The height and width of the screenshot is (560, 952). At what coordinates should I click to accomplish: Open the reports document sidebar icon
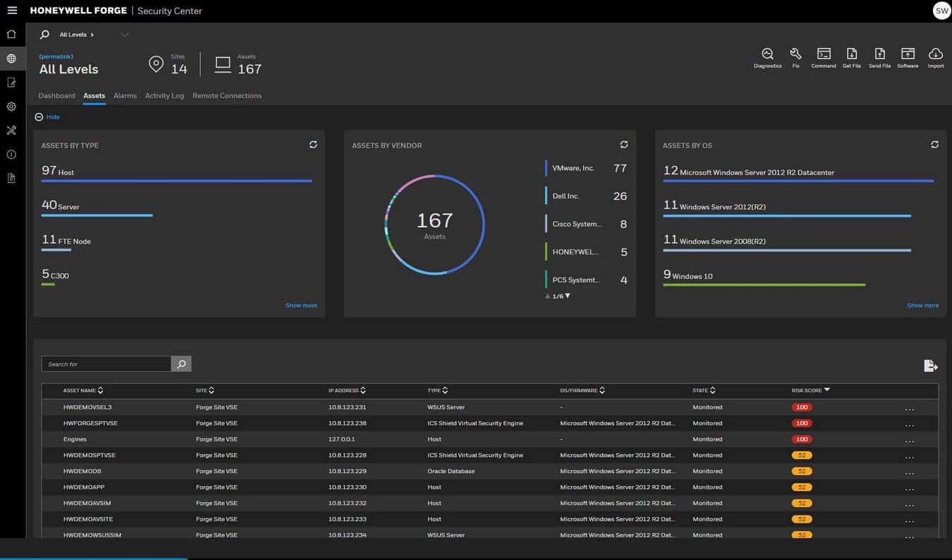(x=11, y=178)
